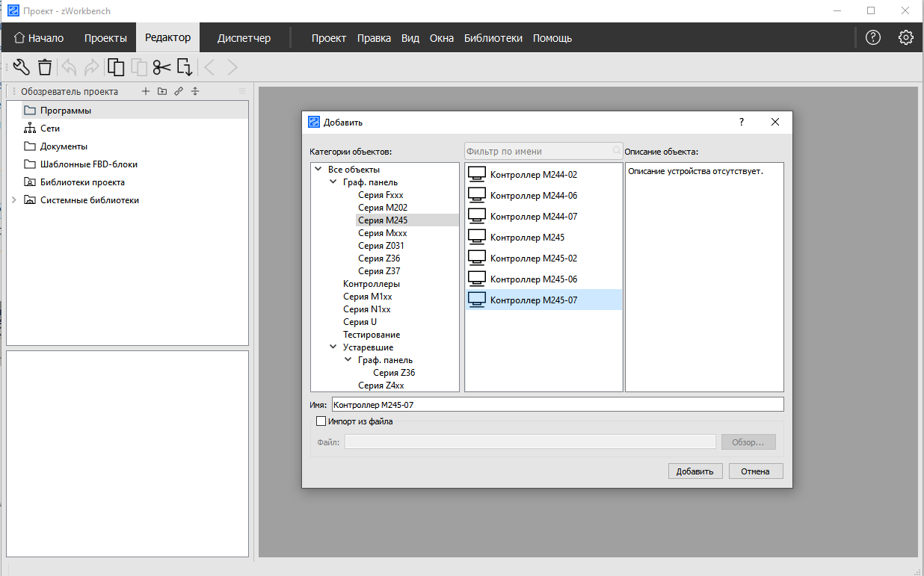924x576 pixels.
Task: Switch to the Диспетчер tab
Action: (244, 38)
